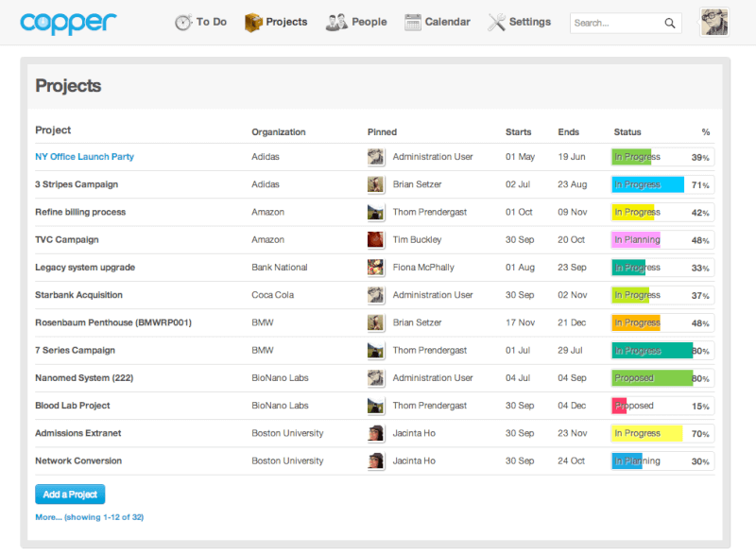Click avatar in Refine billing process row

click(375, 212)
